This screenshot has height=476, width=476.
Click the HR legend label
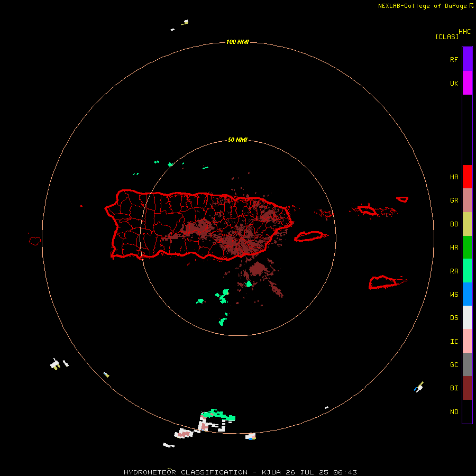click(454, 248)
